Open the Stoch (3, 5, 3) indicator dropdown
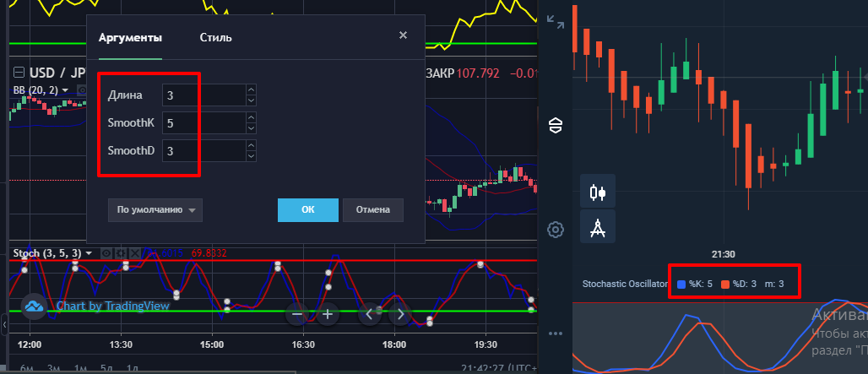Image resolution: width=868 pixels, height=374 pixels. tap(88, 253)
